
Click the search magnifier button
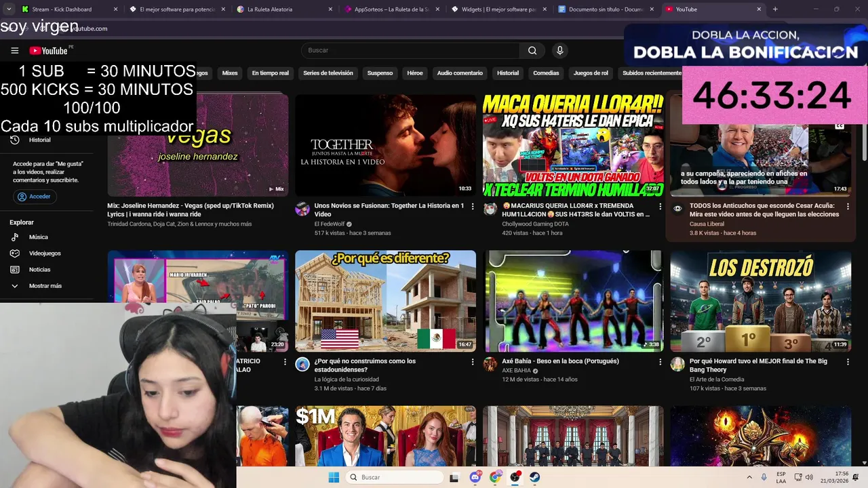[x=532, y=50]
